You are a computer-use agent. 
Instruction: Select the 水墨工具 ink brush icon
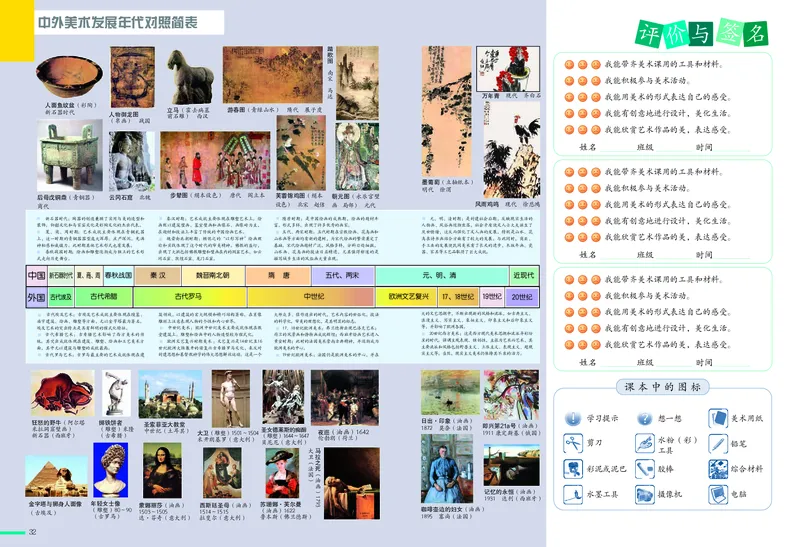point(572,494)
